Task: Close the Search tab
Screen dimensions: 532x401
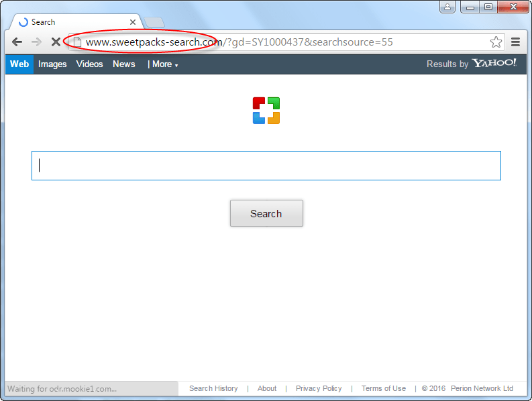Action: (x=133, y=22)
